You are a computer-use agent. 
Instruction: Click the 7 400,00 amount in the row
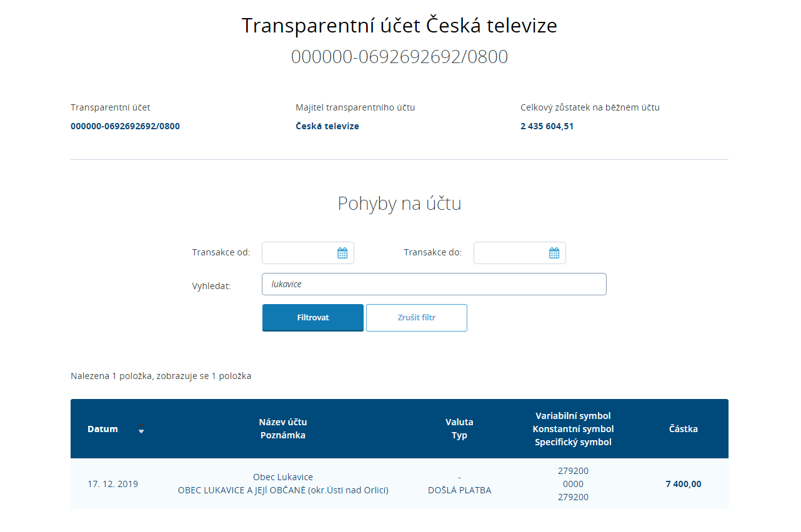[x=683, y=484]
